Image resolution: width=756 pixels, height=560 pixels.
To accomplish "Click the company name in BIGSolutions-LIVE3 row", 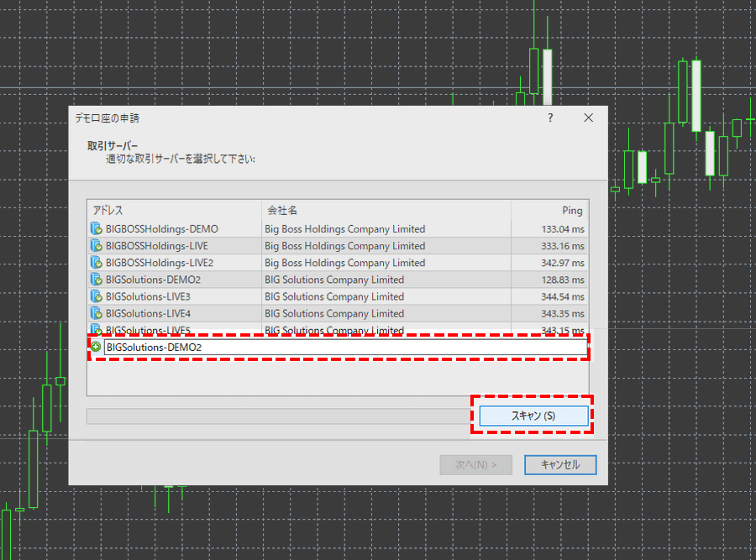I will coord(334,296).
